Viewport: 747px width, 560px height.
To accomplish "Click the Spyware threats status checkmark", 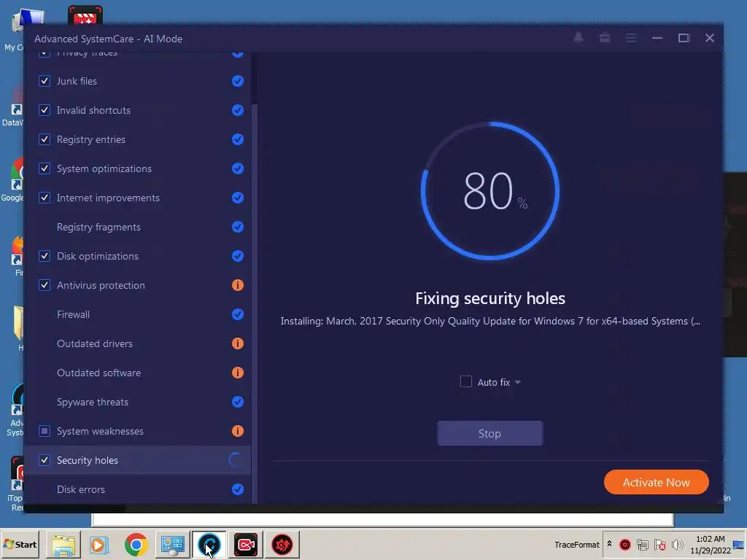I will [238, 402].
